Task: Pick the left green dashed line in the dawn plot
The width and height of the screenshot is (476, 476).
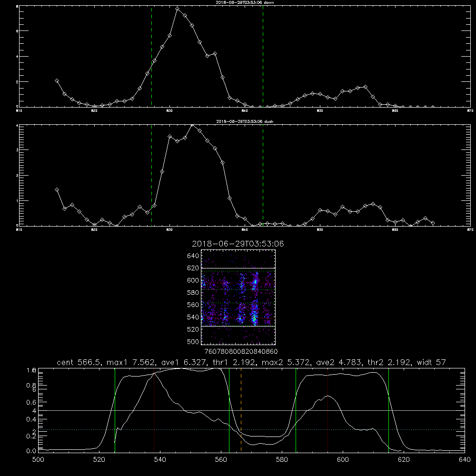Action: pos(151,56)
